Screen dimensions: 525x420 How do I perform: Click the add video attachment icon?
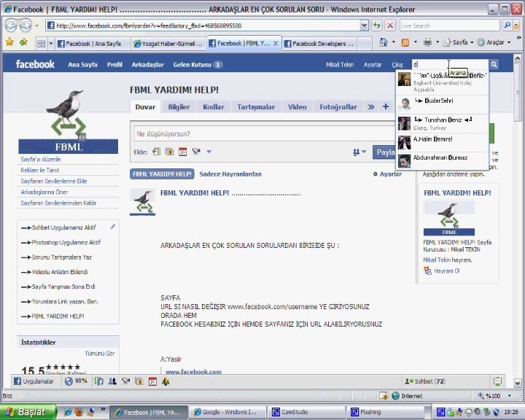pos(196,152)
